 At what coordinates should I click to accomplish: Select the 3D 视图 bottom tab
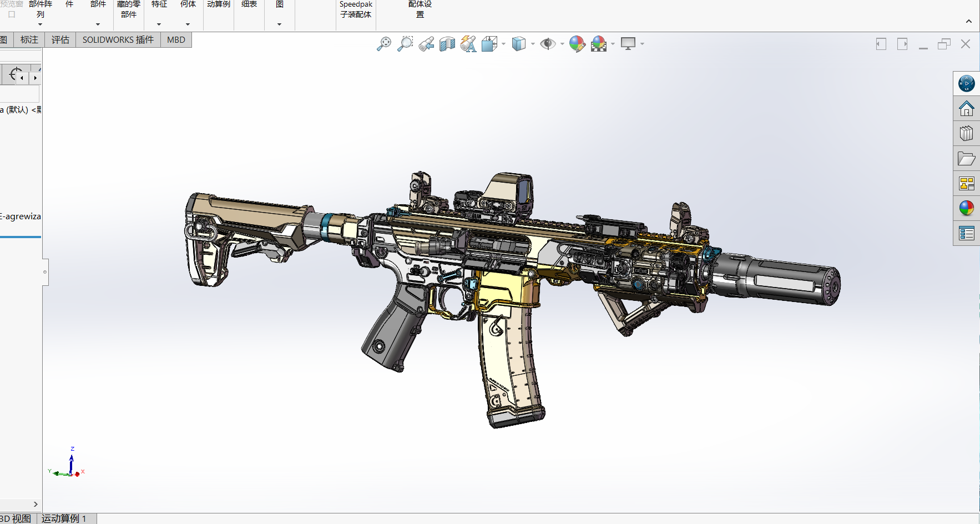[x=16, y=518]
